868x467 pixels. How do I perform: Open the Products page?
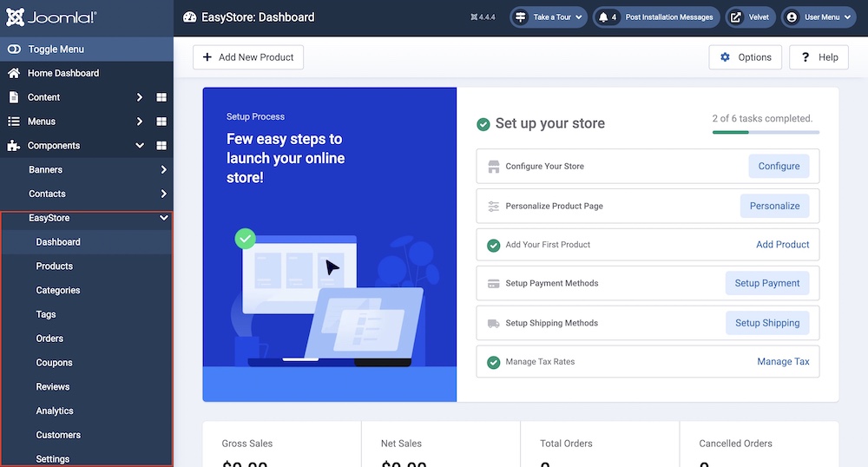[x=54, y=266]
